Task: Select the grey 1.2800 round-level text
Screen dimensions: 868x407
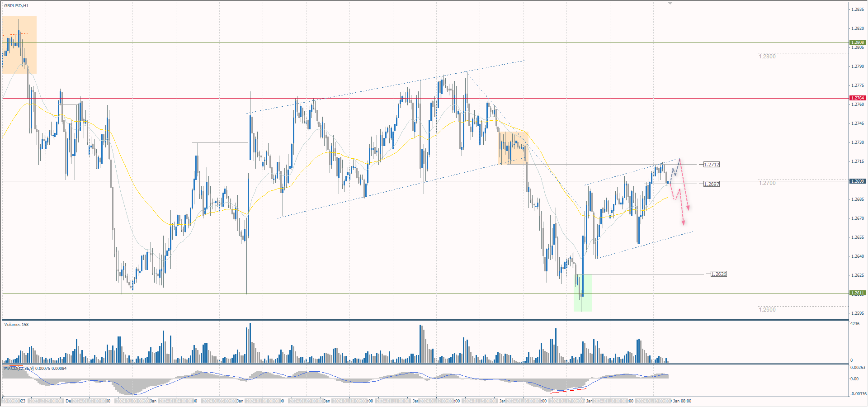Action: [767, 57]
